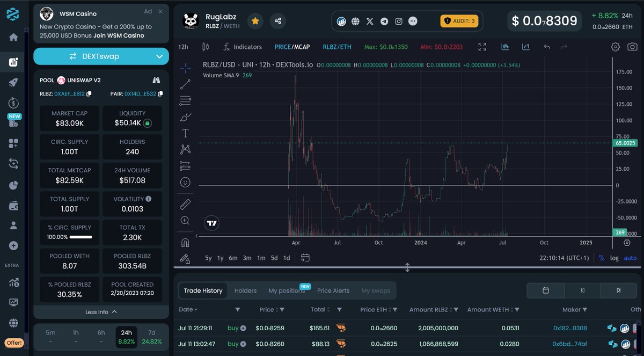
Task: Open the pie chart icon in sidebar
Action: click(x=13, y=185)
